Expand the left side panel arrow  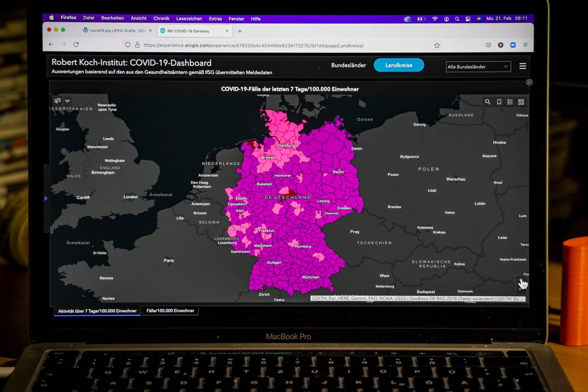(x=46, y=198)
